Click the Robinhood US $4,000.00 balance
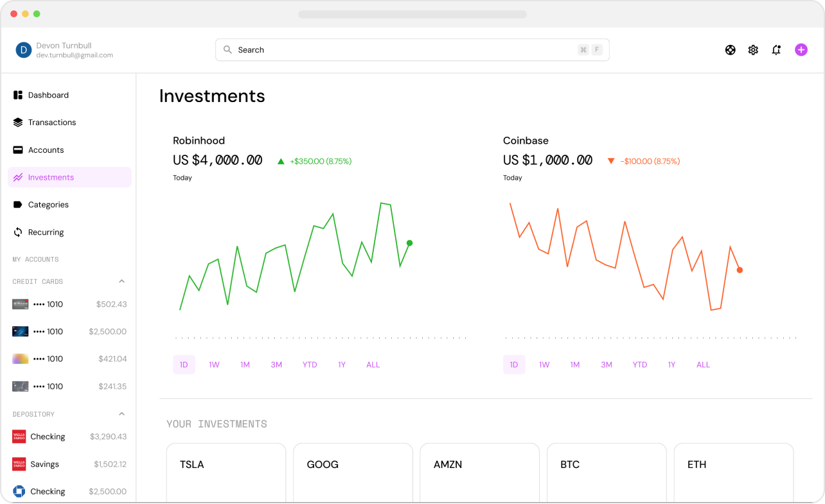825x504 pixels. pyautogui.click(x=218, y=161)
